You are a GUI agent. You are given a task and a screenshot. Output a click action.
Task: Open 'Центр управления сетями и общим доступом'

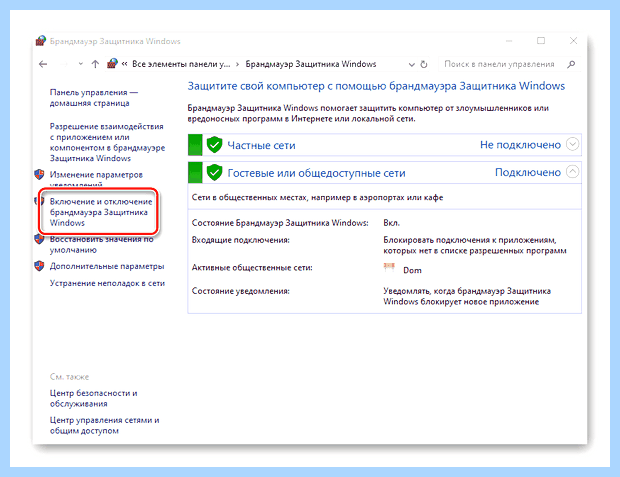point(104,425)
